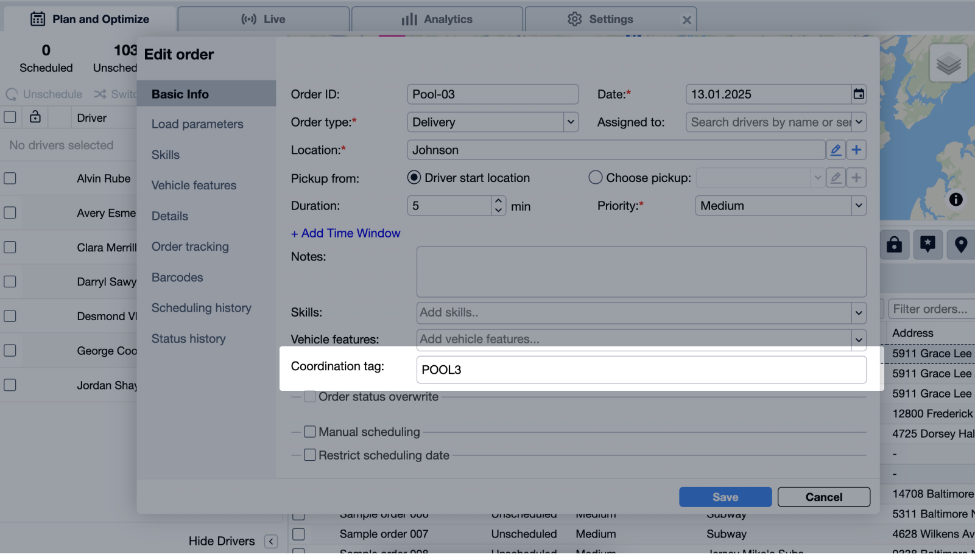The image size is (975, 560).
Task: Open the Date calendar picker icon
Action: tap(858, 94)
